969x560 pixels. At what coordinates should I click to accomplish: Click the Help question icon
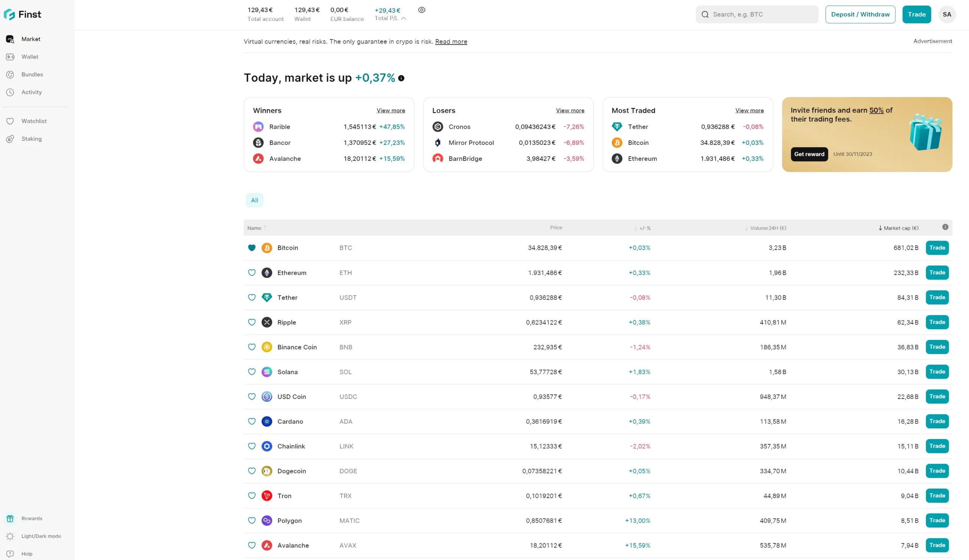pyautogui.click(x=10, y=554)
